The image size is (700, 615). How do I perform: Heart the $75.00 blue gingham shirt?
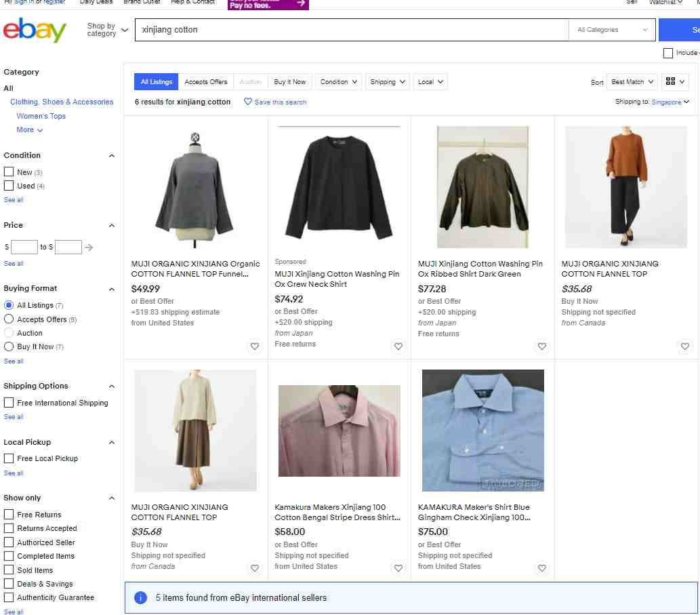[x=541, y=568]
